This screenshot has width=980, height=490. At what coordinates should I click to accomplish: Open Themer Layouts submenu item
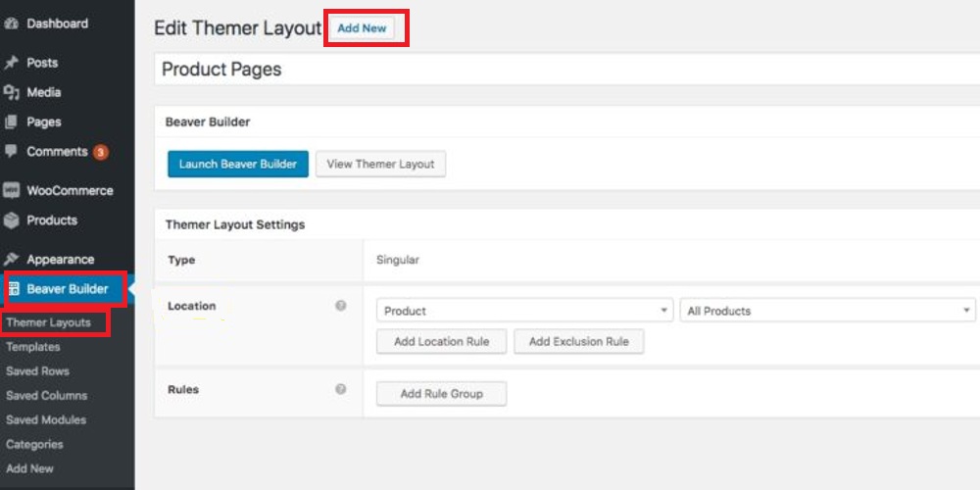point(49,322)
